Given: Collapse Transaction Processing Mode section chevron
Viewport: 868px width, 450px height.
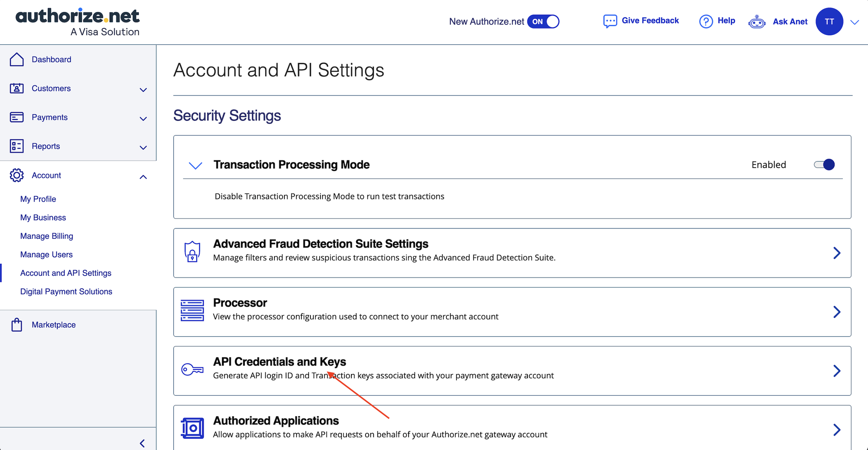Looking at the screenshot, I should click(195, 165).
